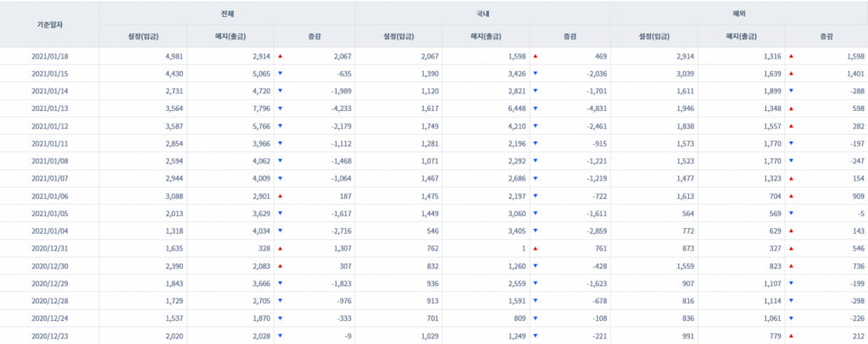868x344 pixels.
Task: Click the 해지(출금) header under 국내
Action: point(487,36)
